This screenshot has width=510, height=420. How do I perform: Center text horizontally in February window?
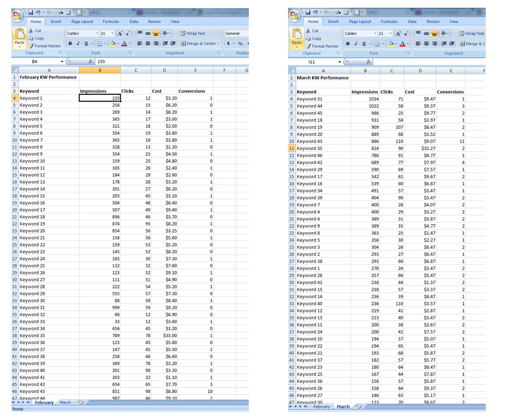point(148,43)
